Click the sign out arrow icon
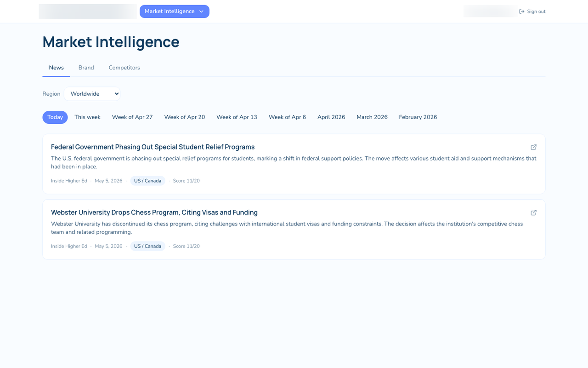 tap(522, 11)
